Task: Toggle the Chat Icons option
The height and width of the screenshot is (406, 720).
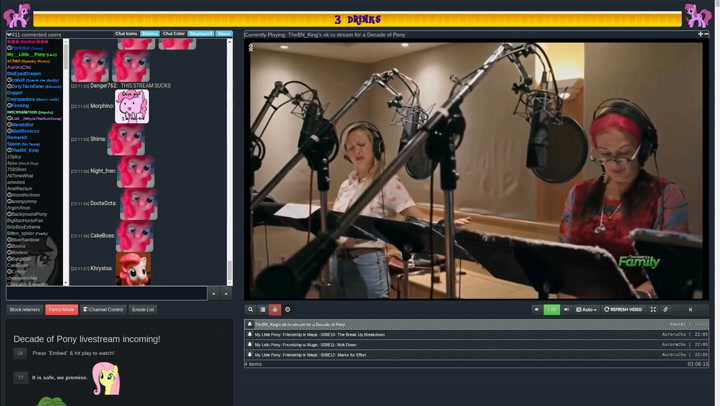Action: [x=126, y=34]
